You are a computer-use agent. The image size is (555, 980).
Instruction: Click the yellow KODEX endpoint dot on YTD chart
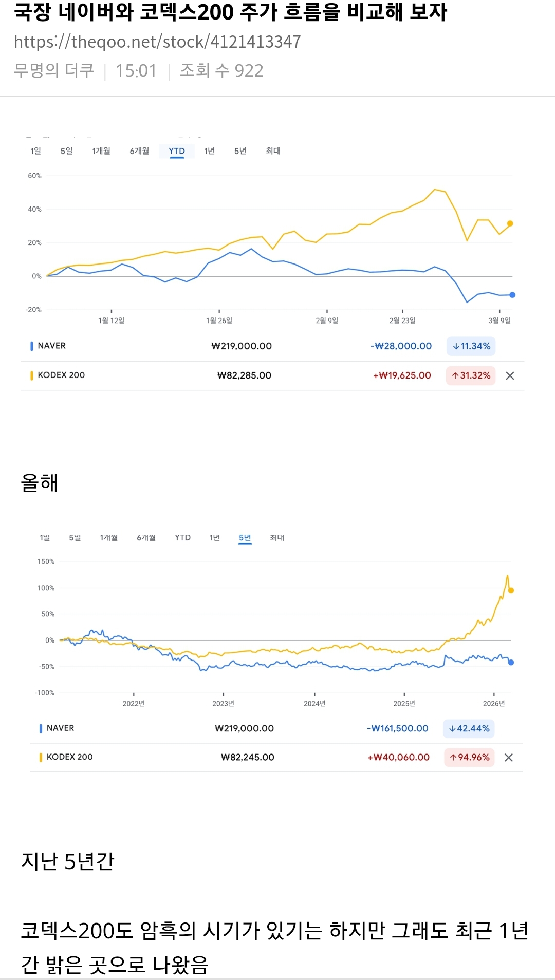510,223
